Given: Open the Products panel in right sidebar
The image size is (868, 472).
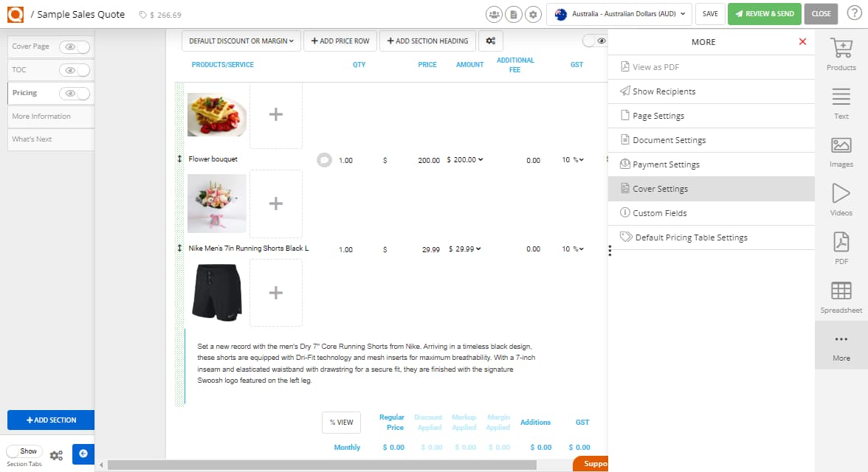Looking at the screenshot, I should pos(841,53).
